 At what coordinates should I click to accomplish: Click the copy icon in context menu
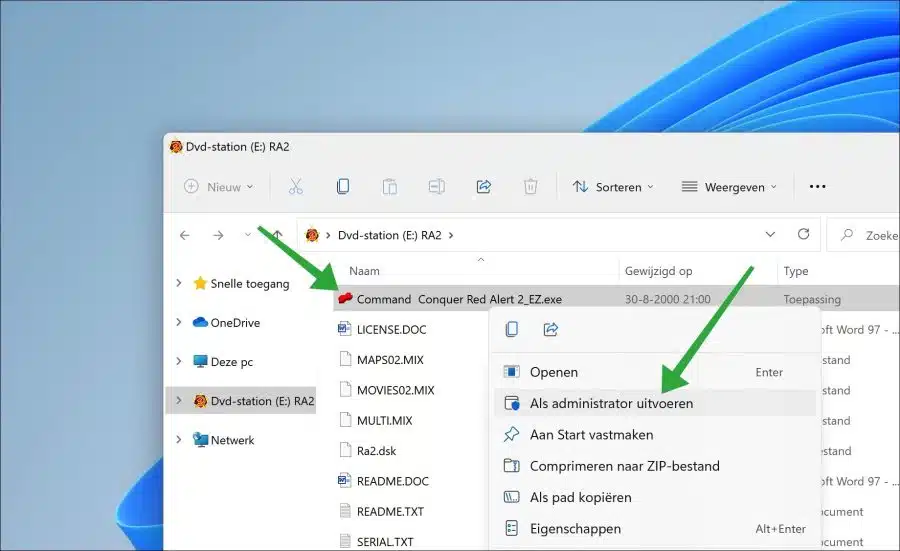[511, 329]
